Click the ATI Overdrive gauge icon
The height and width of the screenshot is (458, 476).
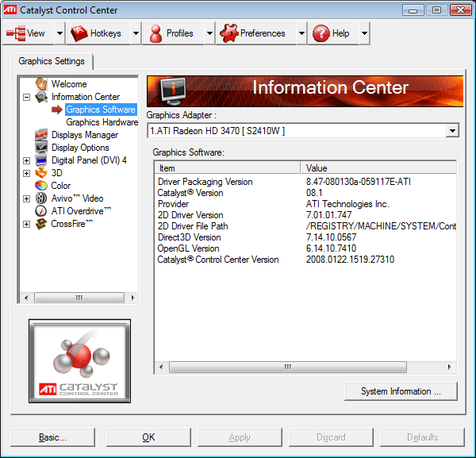click(x=41, y=211)
